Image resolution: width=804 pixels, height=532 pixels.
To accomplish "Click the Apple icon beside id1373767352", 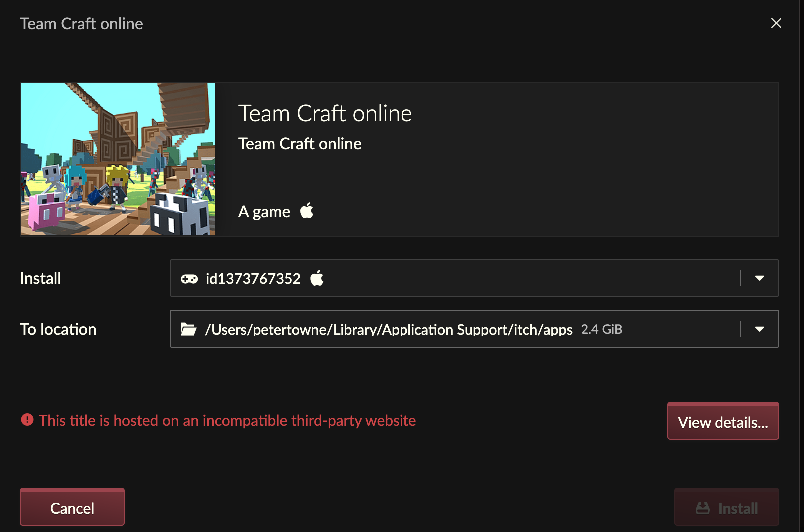I will point(317,278).
